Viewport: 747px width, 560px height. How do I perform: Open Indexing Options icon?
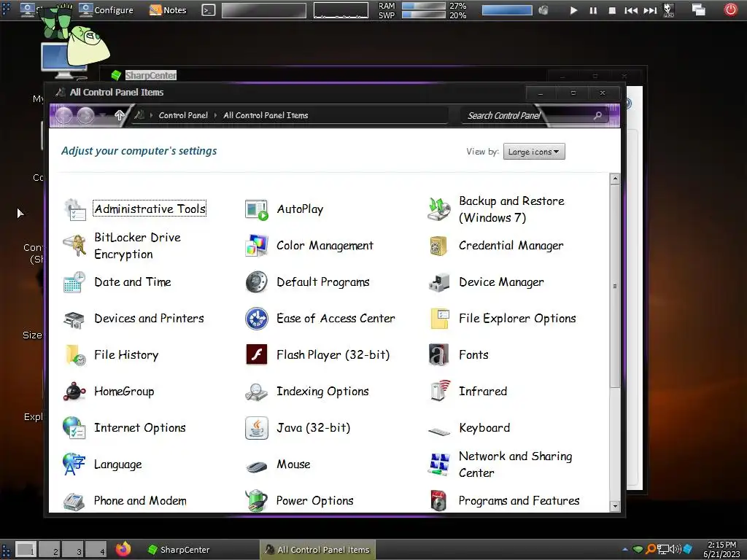tap(257, 392)
